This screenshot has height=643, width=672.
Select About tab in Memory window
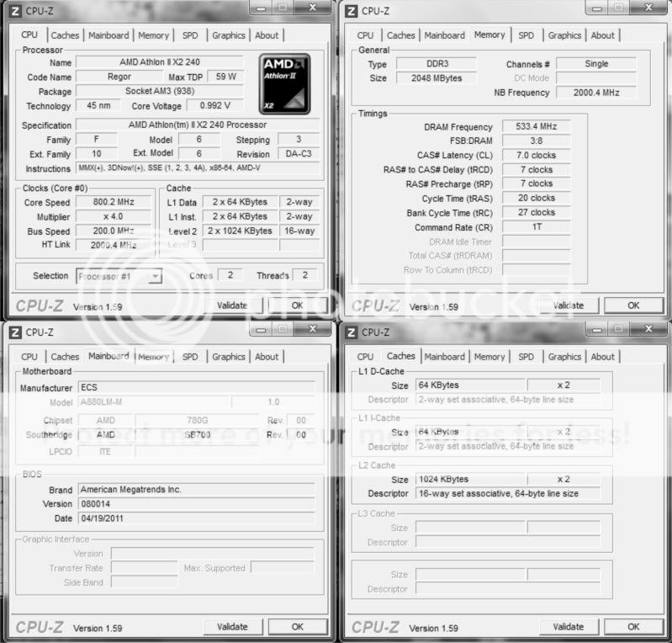[602, 35]
